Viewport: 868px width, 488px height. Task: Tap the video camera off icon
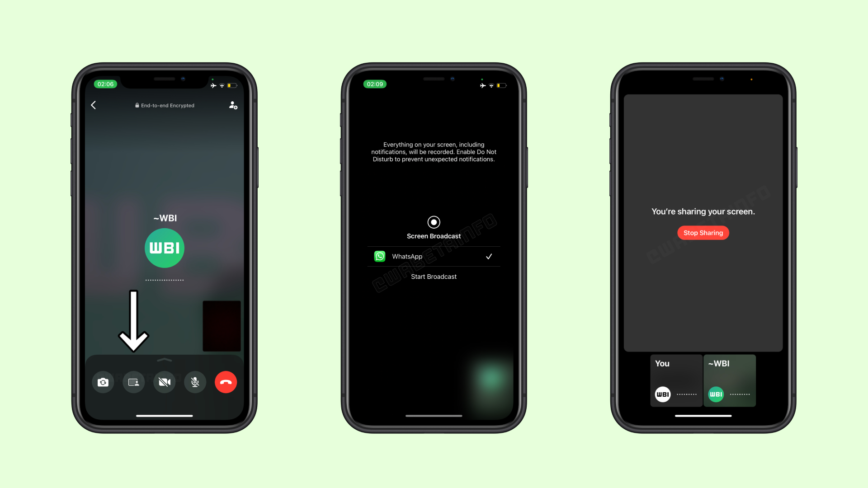(164, 382)
